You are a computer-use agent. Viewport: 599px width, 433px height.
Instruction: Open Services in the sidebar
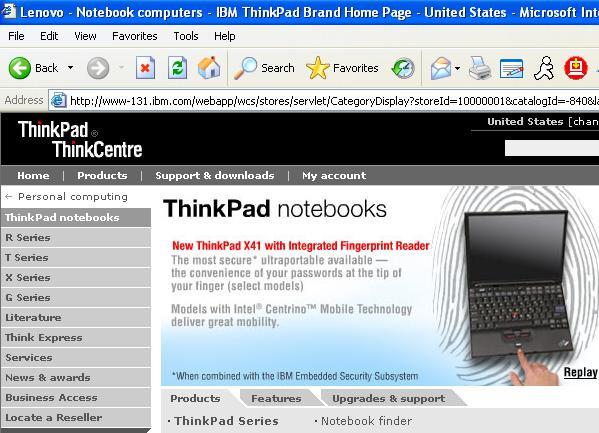tap(76, 357)
